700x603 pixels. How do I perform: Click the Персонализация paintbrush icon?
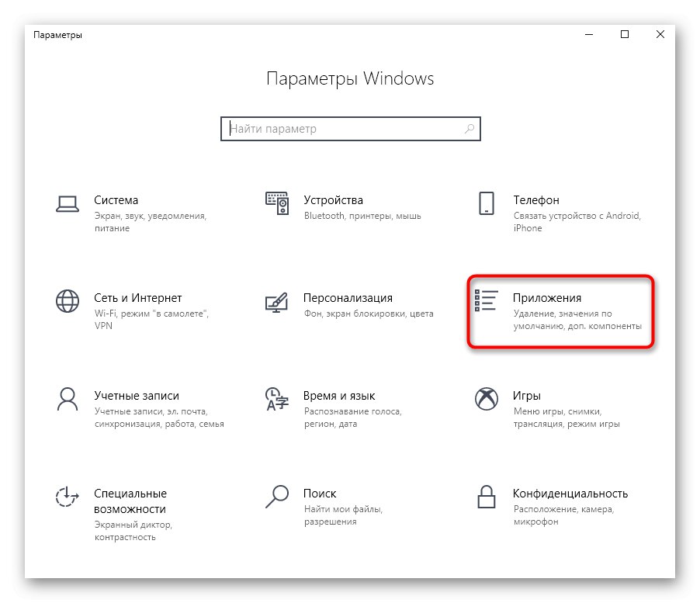click(x=277, y=302)
